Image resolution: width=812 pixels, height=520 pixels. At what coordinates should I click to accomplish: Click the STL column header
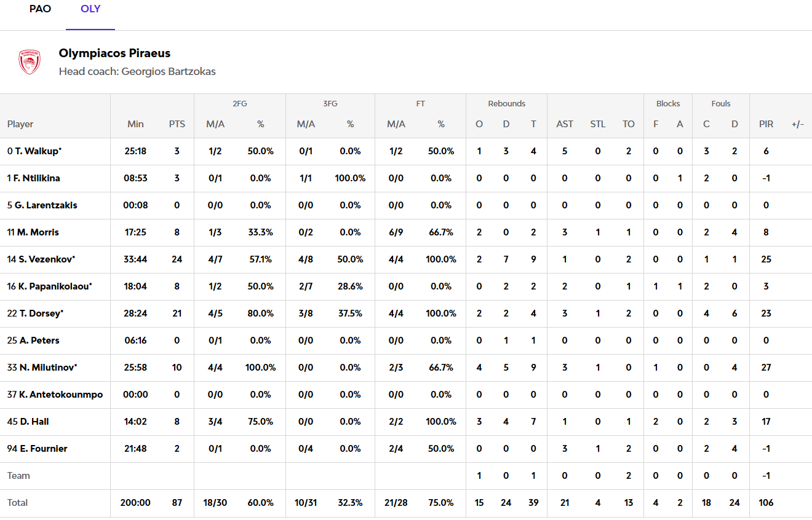click(598, 124)
